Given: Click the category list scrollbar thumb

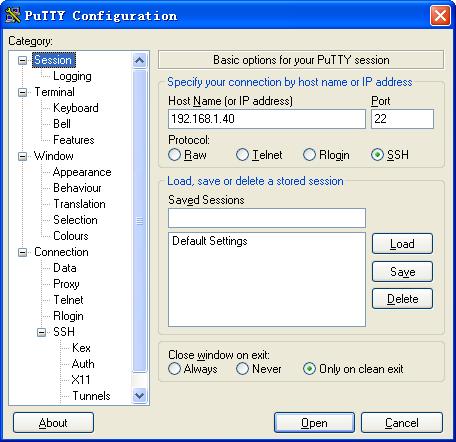Looking at the screenshot, I should [x=139, y=221].
